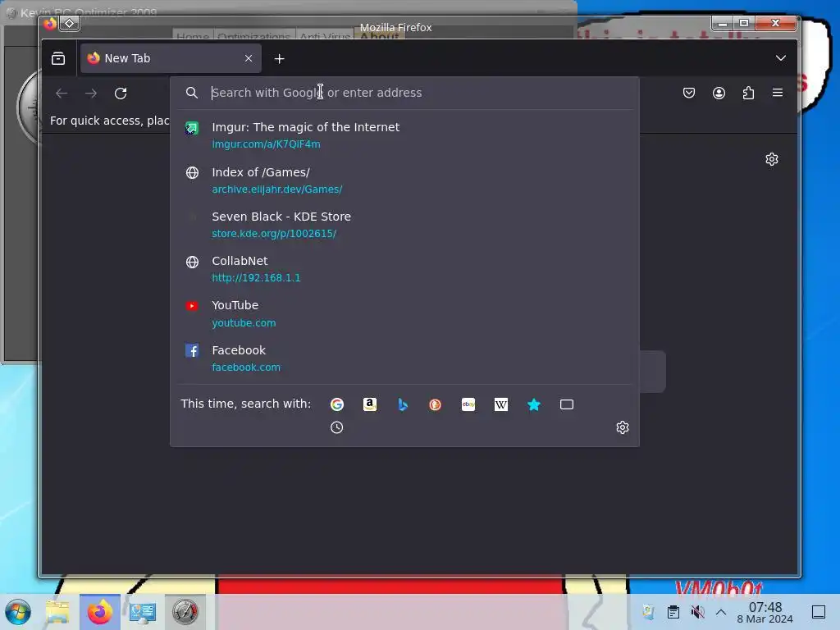The image size is (840, 630).
Task: Click the pin icon in Firefox title bar
Action: (x=70, y=24)
